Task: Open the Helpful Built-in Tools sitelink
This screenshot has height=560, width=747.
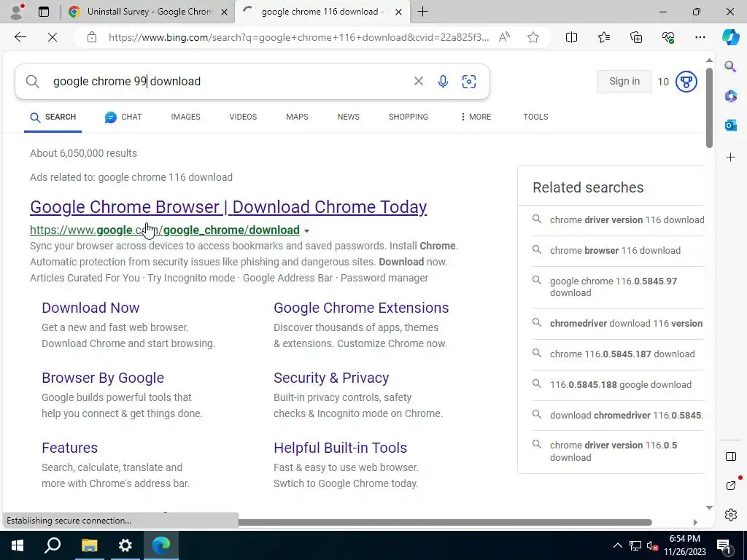Action: coord(340,448)
